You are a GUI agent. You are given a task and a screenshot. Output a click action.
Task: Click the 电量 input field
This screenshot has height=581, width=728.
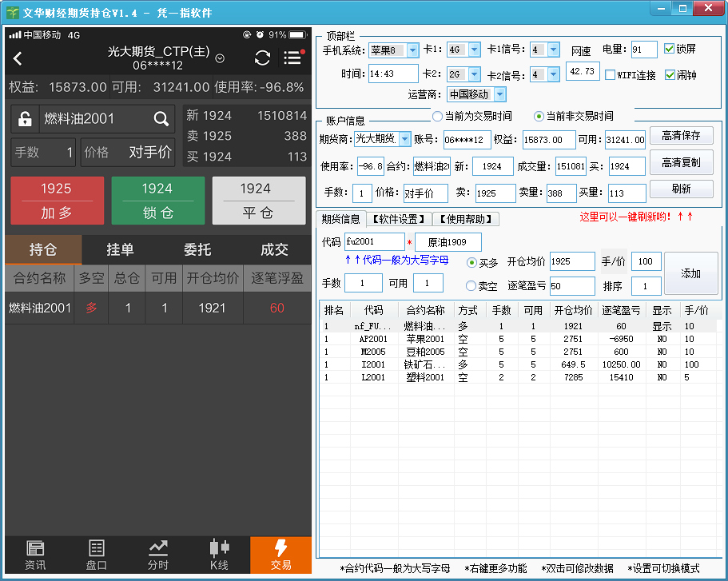[643, 50]
